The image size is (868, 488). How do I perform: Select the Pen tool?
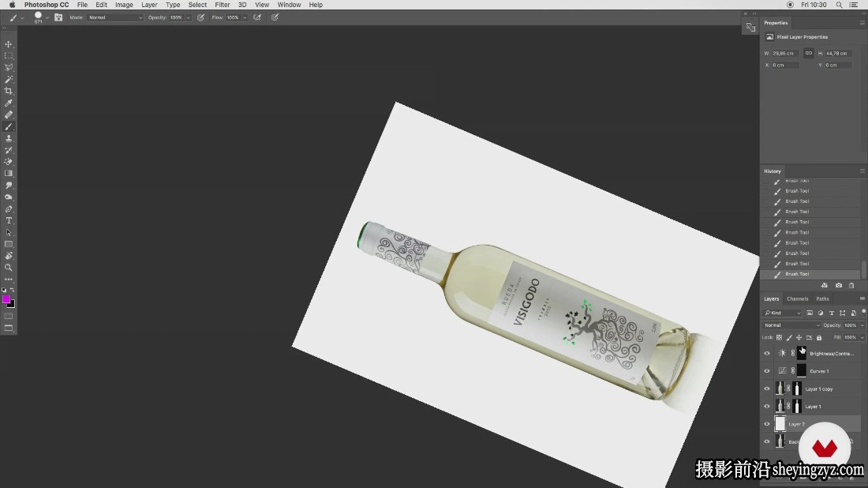pyautogui.click(x=9, y=208)
